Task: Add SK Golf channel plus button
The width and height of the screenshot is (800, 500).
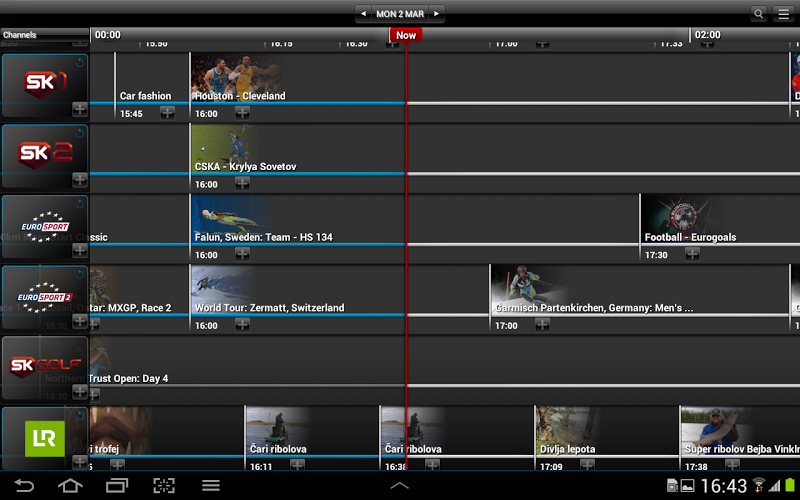Action: tap(80, 391)
